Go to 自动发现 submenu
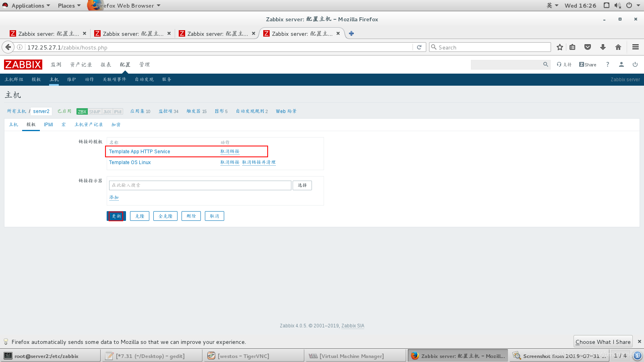The image size is (644, 362). pos(144,79)
